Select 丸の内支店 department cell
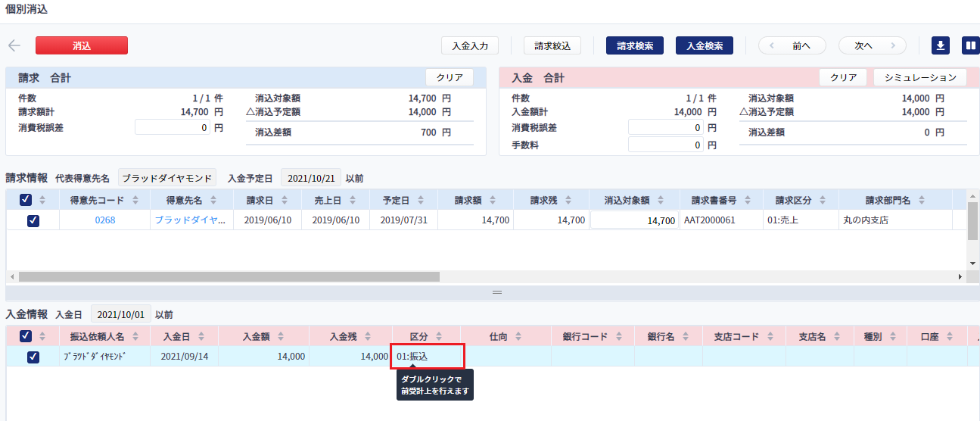 coord(895,220)
